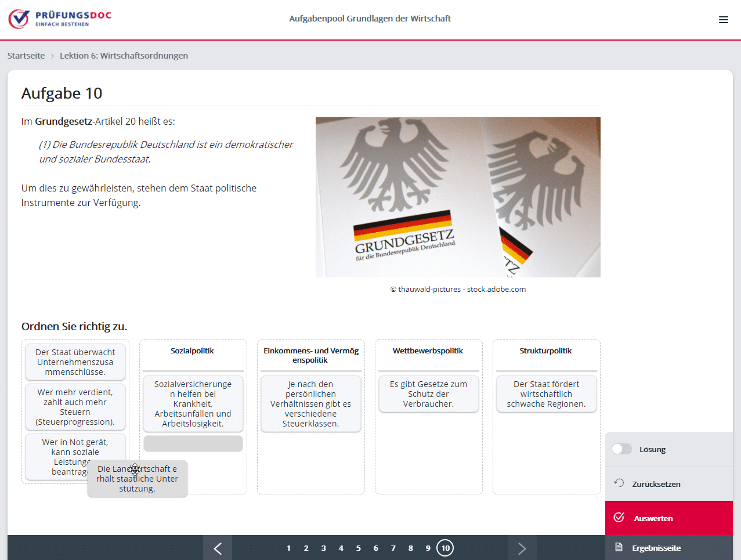Select the Steuerprogression card
Viewport: 741px width, 560px height.
[75, 407]
